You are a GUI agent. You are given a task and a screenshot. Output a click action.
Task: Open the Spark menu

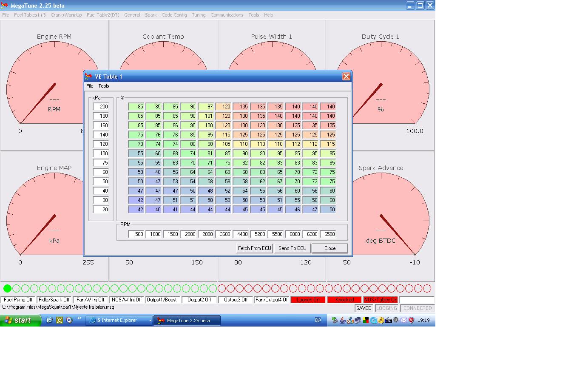tap(151, 15)
